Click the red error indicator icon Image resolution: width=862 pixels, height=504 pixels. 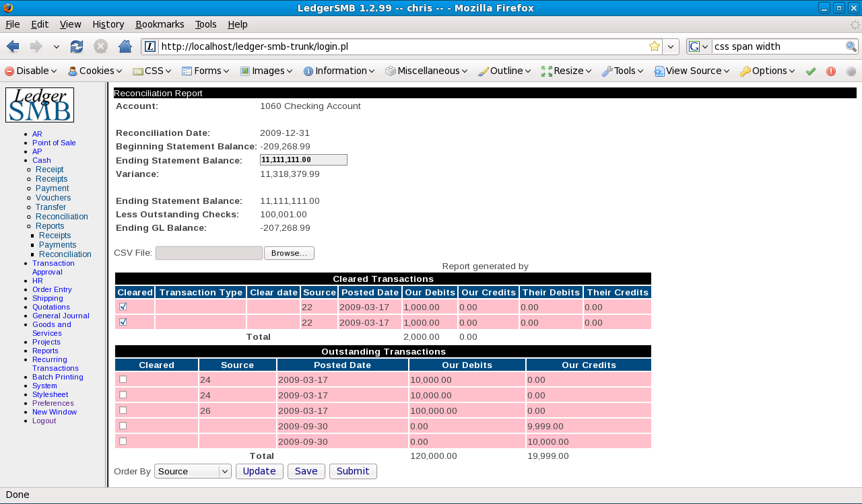pos(831,71)
